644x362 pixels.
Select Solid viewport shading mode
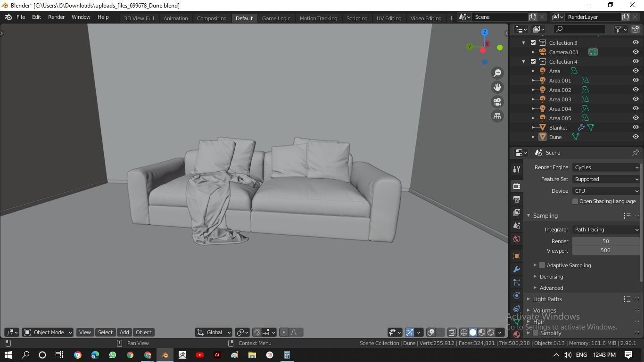click(x=473, y=332)
